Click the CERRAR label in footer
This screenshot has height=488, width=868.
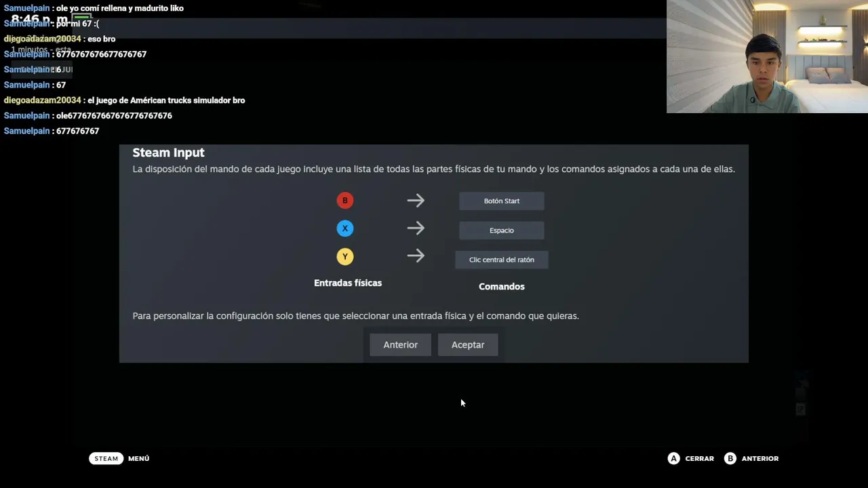(699, 458)
